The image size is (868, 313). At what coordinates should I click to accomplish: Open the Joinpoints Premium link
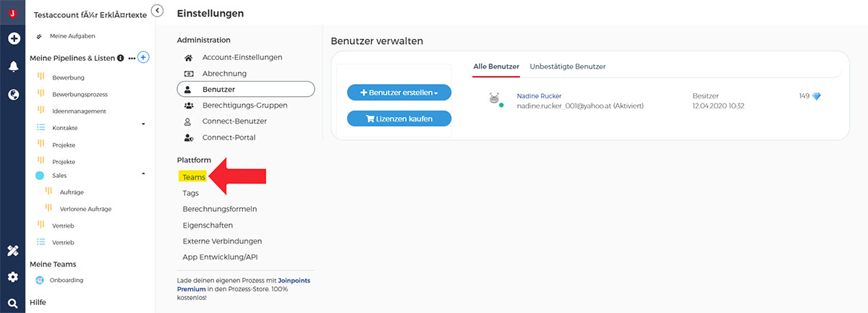244,284
